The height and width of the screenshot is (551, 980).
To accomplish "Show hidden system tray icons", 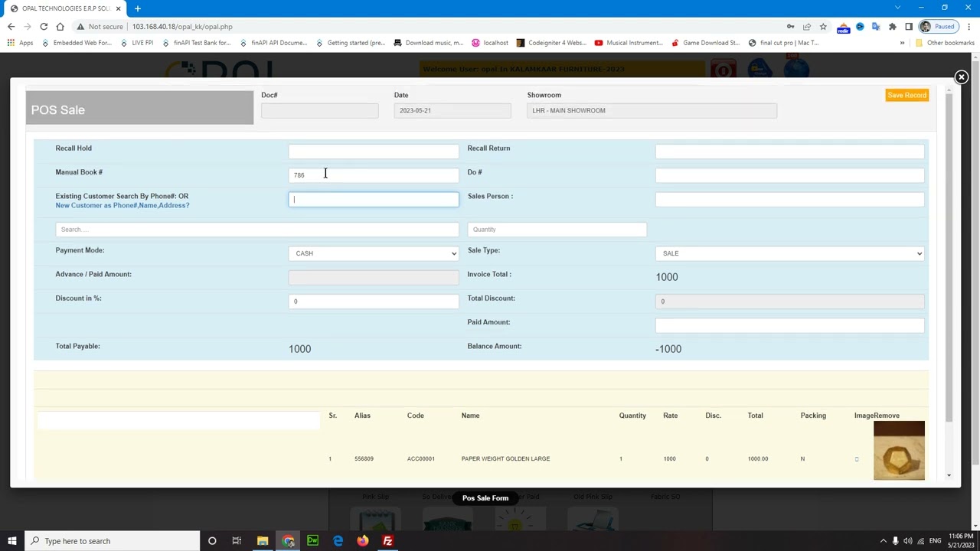I will [x=883, y=541].
